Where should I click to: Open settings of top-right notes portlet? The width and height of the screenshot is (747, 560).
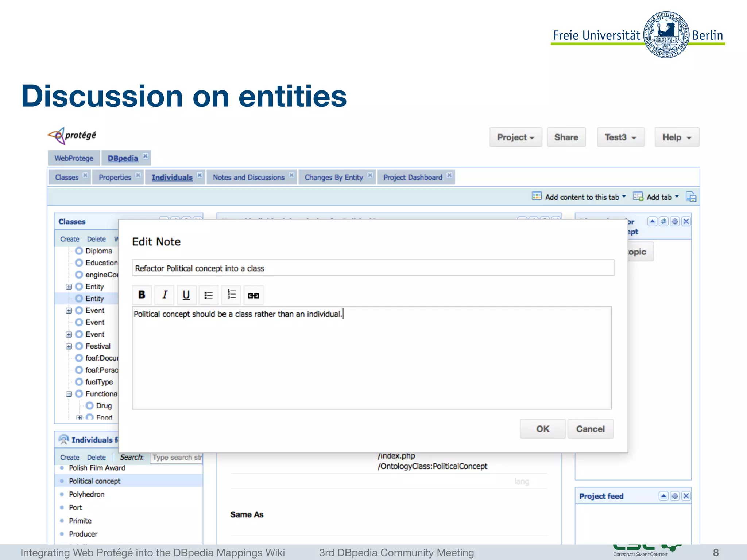click(675, 221)
